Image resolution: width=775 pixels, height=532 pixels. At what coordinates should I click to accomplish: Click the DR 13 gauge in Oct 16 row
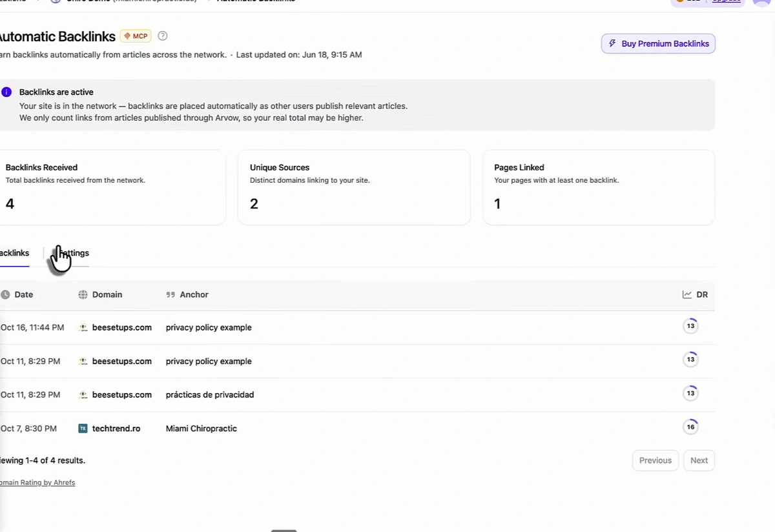pyautogui.click(x=690, y=326)
